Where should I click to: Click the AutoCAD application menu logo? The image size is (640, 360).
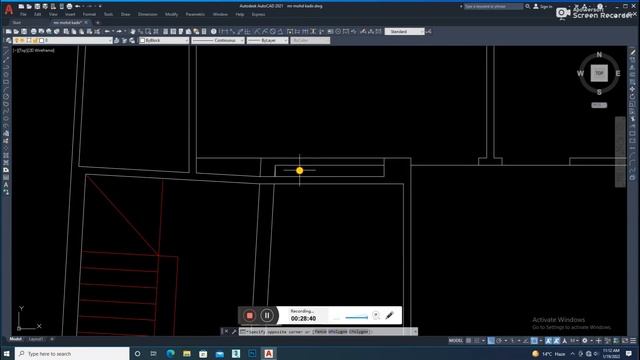[9, 10]
